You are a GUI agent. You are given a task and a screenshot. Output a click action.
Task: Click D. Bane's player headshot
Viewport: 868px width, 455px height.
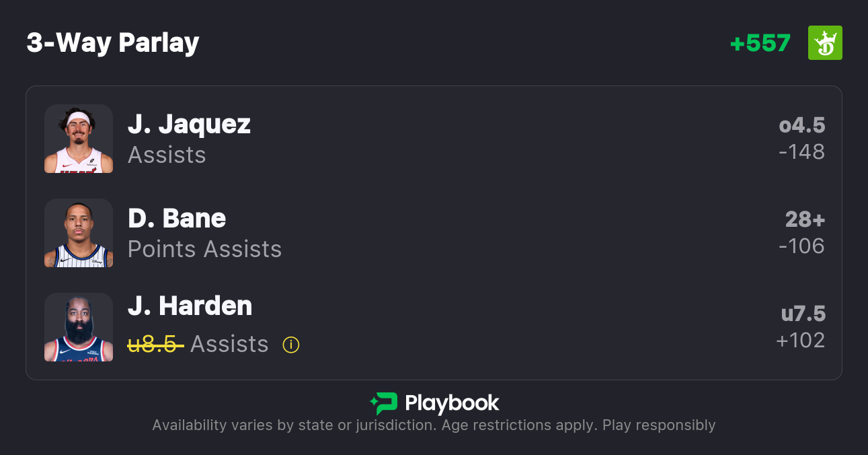(x=79, y=233)
